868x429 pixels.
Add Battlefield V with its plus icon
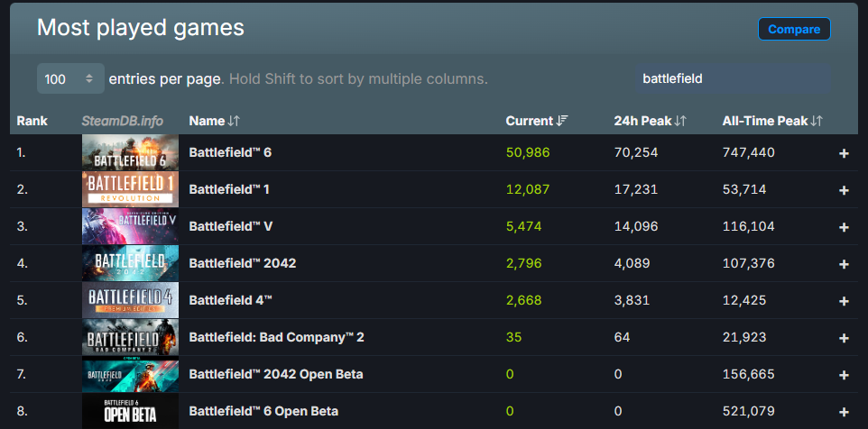pyautogui.click(x=844, y=227)
